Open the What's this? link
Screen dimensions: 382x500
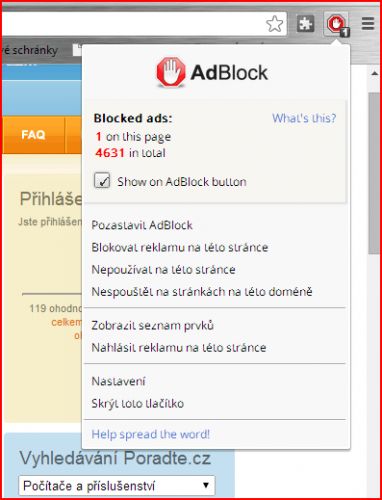pyautogui.click(x=304, y=118)
